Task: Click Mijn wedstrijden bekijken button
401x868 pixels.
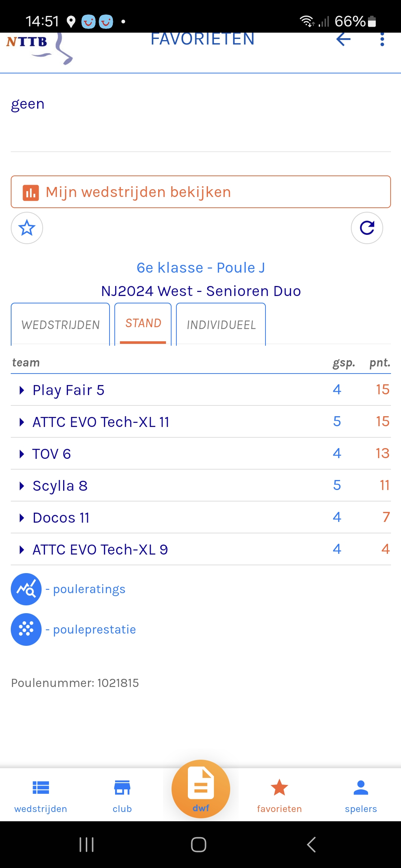Action: click(x=200, y=192)
